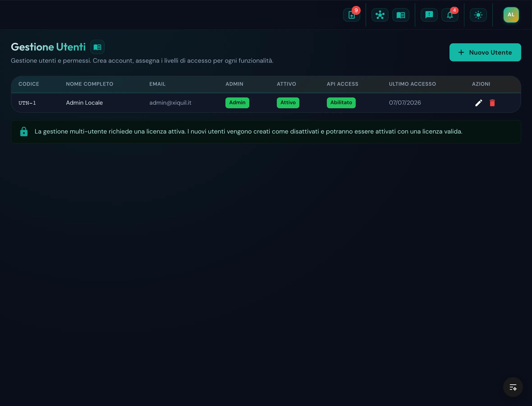The height and width of the screenshot is (406, 532).
Task: Open the floating sparkle list button
Action: tap(513, 387)
